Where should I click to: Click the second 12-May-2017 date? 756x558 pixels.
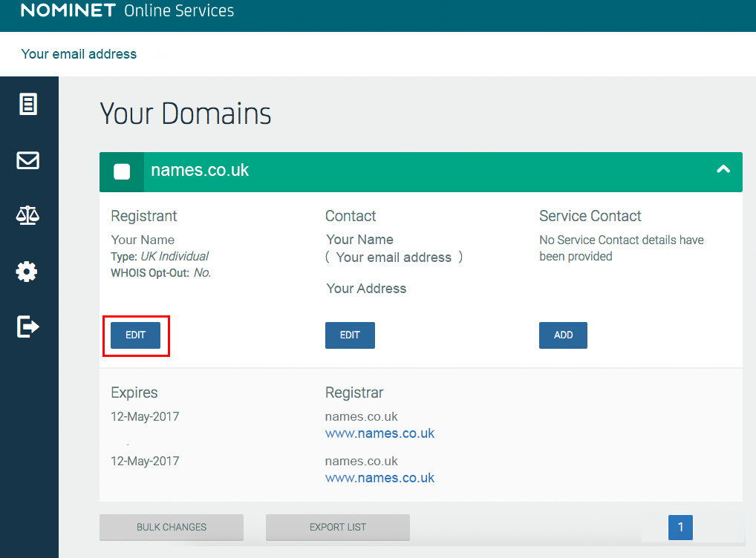tap(145, 461)
